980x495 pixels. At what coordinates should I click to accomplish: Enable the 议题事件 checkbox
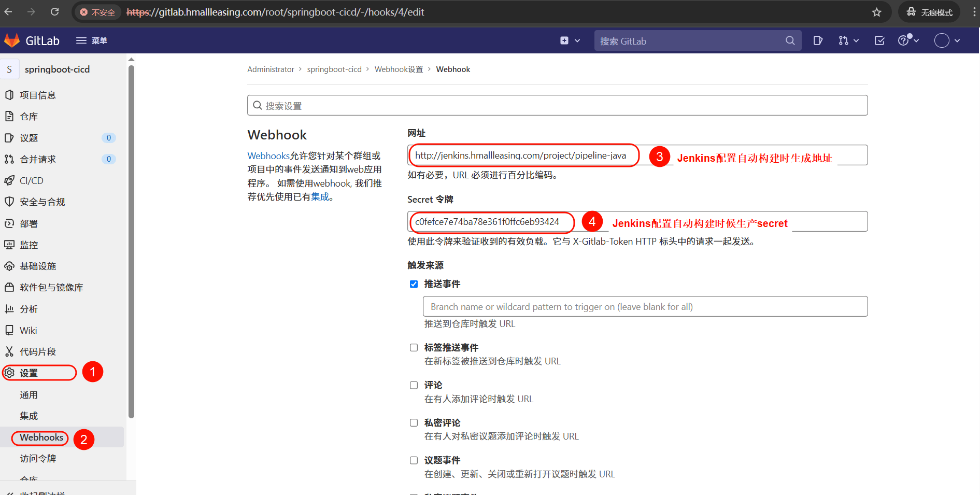(414, 460)
